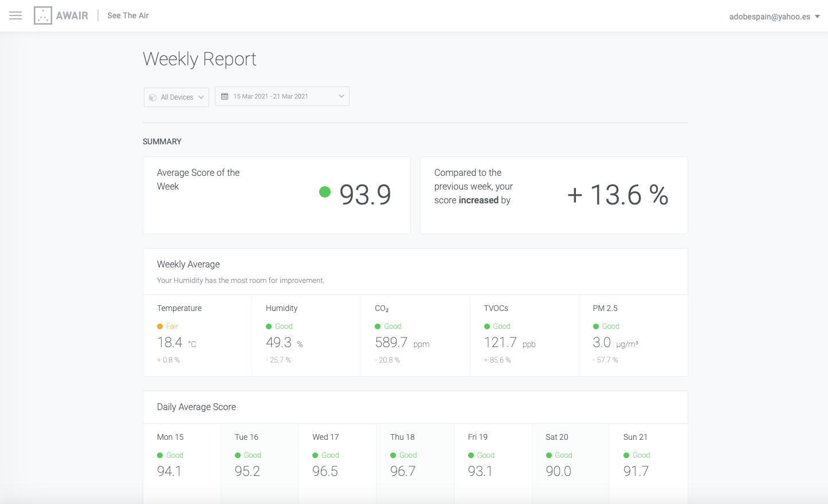Click the calendar icon in date selector

(225, 96)
